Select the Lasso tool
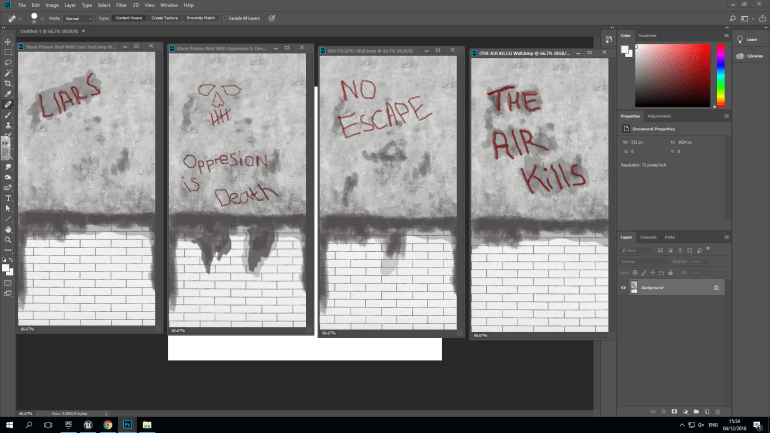This screenshot has height=433, width=770. 8,62
